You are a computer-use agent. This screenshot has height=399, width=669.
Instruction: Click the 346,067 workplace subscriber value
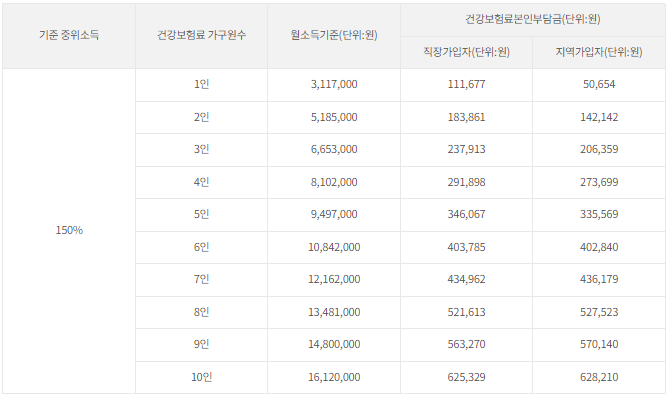coord(466,214)
